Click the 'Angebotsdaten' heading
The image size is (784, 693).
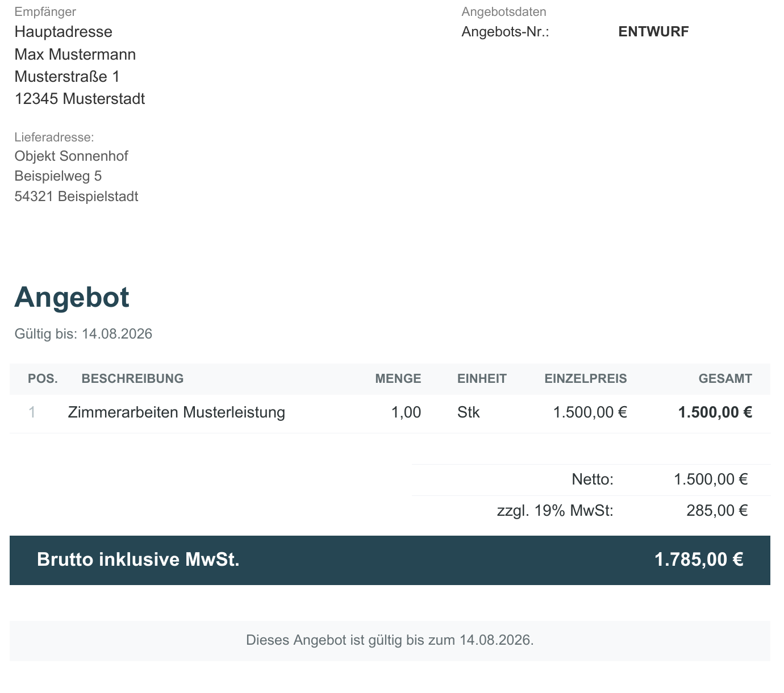coord(504,12)
